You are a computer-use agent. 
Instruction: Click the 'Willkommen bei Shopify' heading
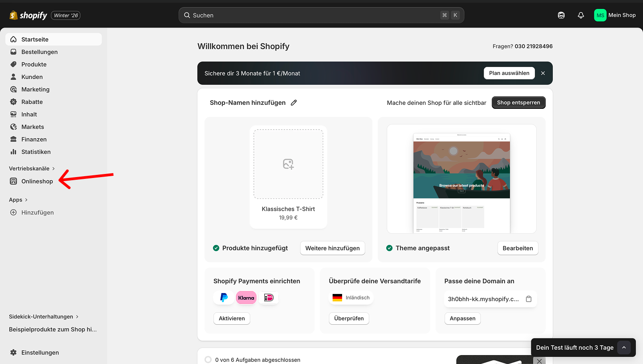click(243, 46)
